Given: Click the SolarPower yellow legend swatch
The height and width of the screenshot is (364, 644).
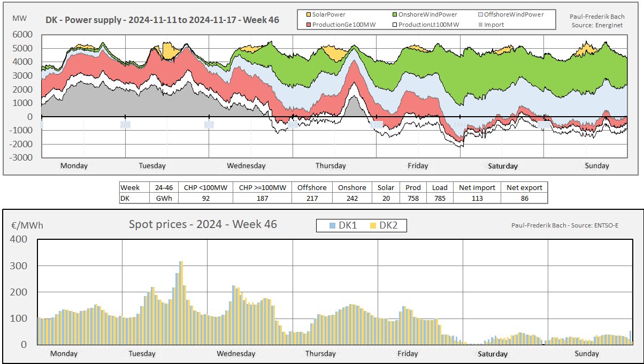Looking at the screenshot, I should (x=308, y=14).
